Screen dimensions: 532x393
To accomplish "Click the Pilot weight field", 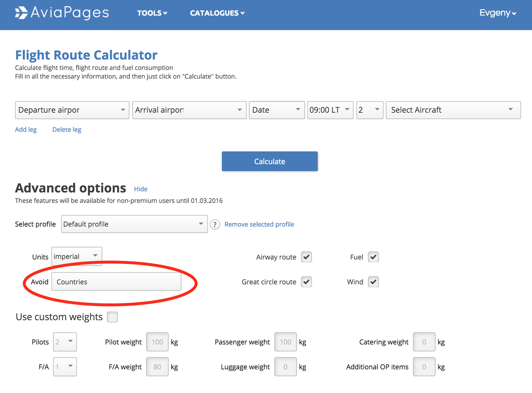I will 157,342.
